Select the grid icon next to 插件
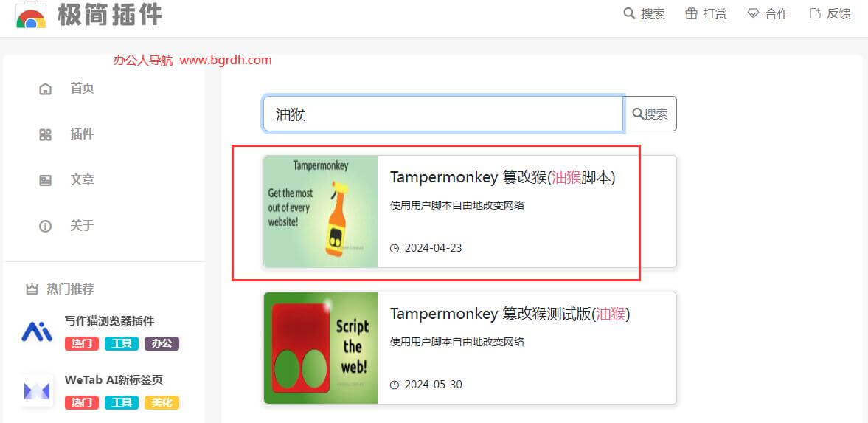 click(x=46, y=134)
